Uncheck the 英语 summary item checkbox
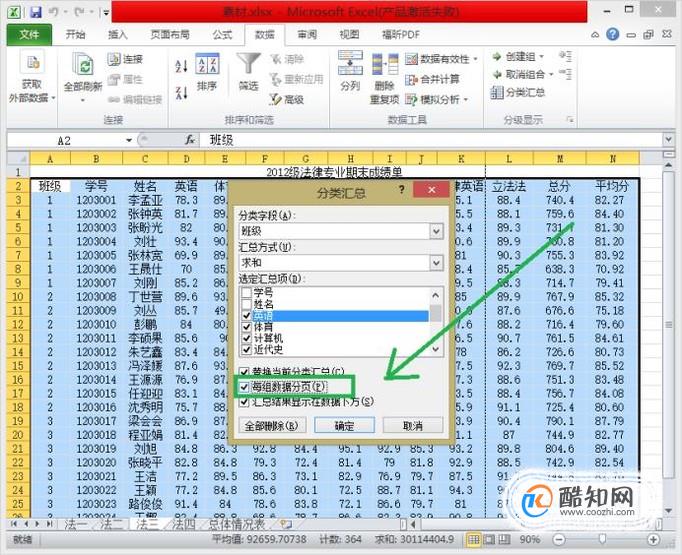Viewport: 682px width, 555px height. pyautogui.click(x=247, y=315)
